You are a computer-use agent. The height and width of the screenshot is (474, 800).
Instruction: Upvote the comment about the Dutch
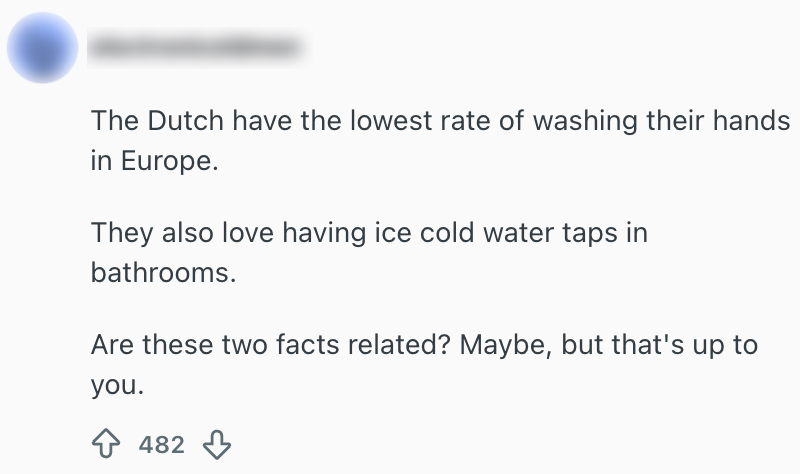106,443
